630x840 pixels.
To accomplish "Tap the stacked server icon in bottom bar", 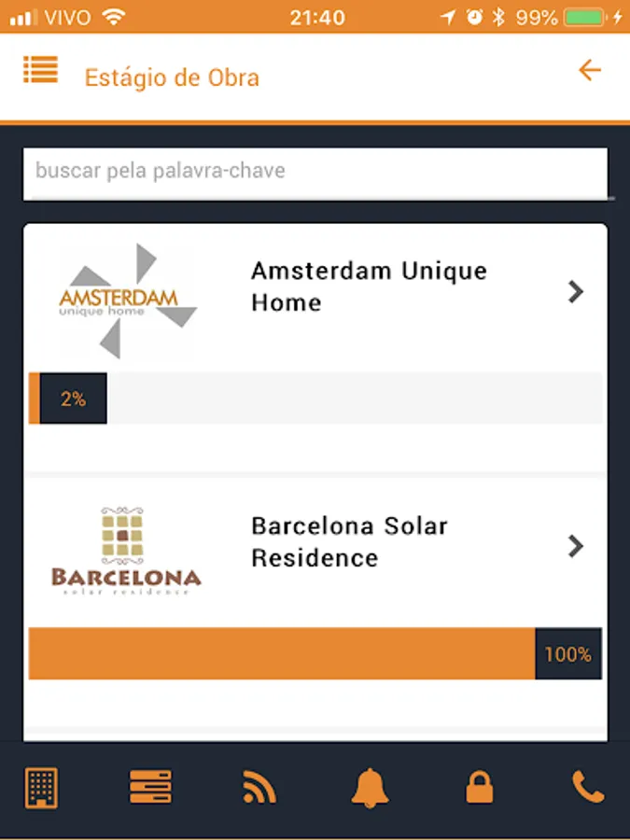I will [x=150, y=789].
